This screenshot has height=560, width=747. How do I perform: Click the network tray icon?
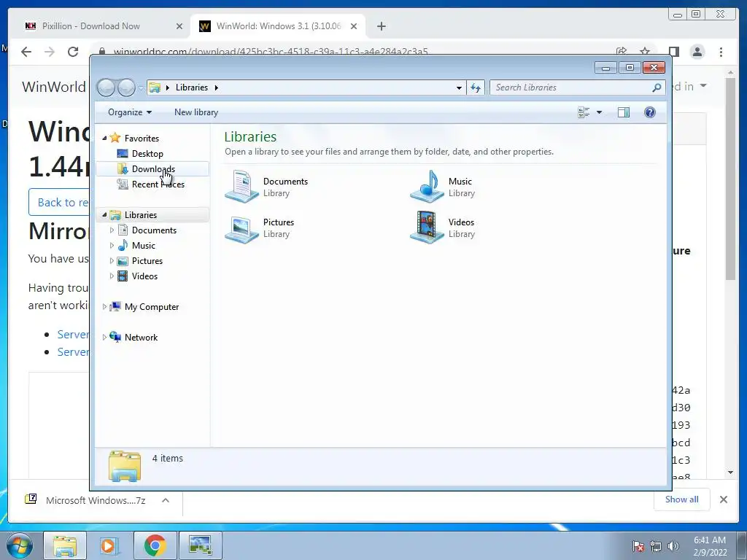tap(656, 546)
